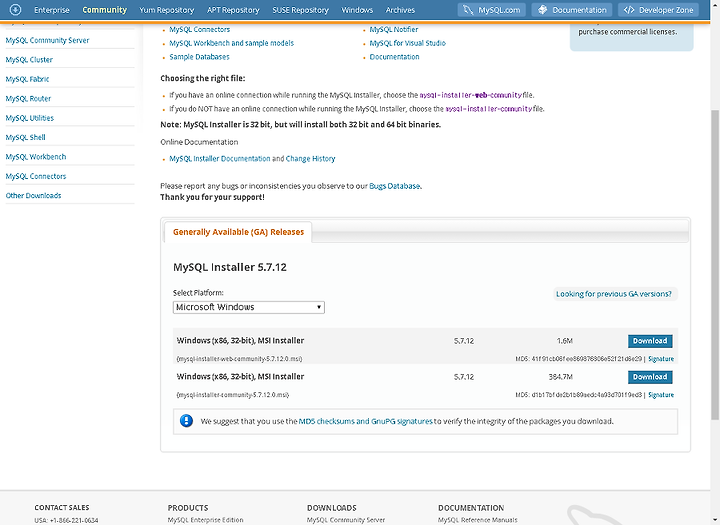Download the 384.7M community installer
This screenshot has width=720, height=525.
click(x=650, y=377)
